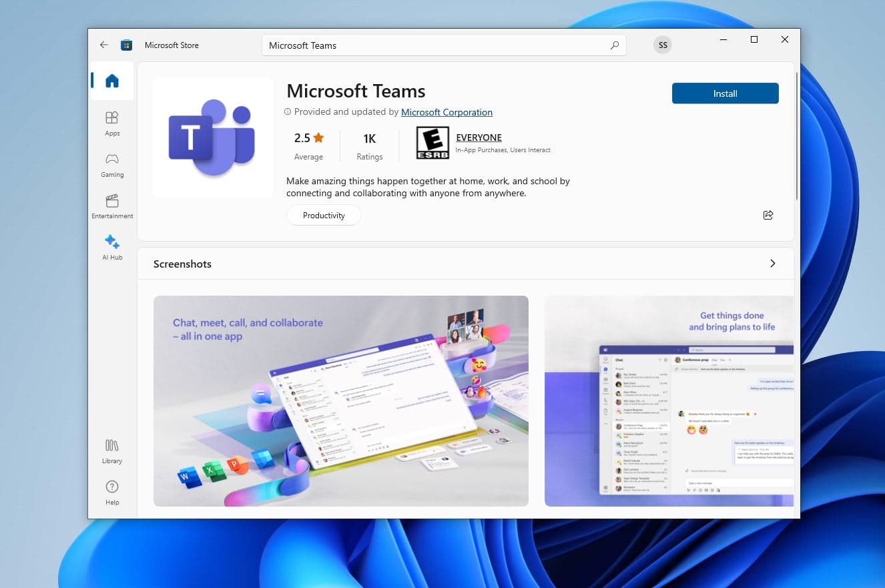Install Microsoft Teams
The width and height of the screenshot is (885, 588).
(725, 93)
